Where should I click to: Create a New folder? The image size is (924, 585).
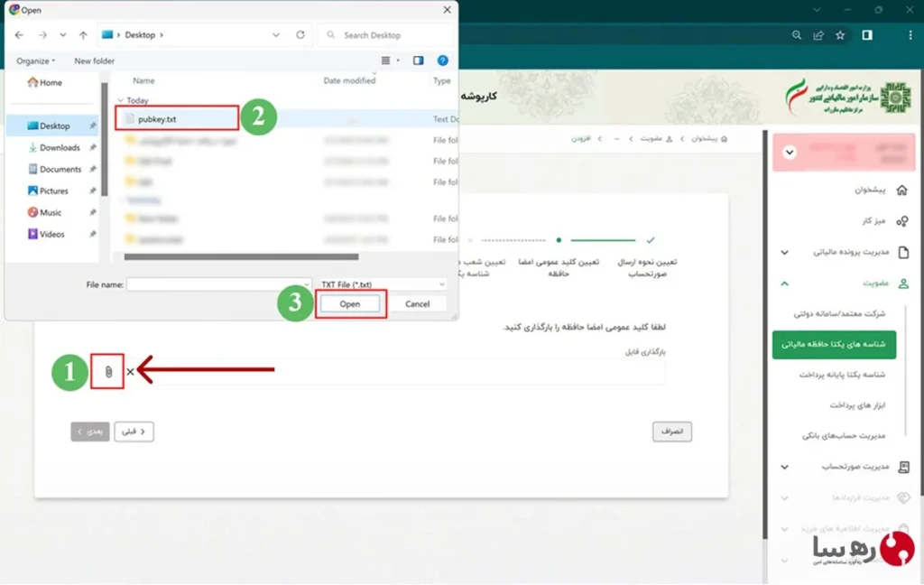94,60
